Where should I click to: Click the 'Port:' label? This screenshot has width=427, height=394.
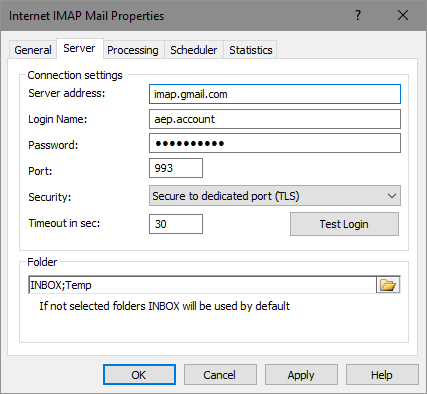[x=40, y=171]
